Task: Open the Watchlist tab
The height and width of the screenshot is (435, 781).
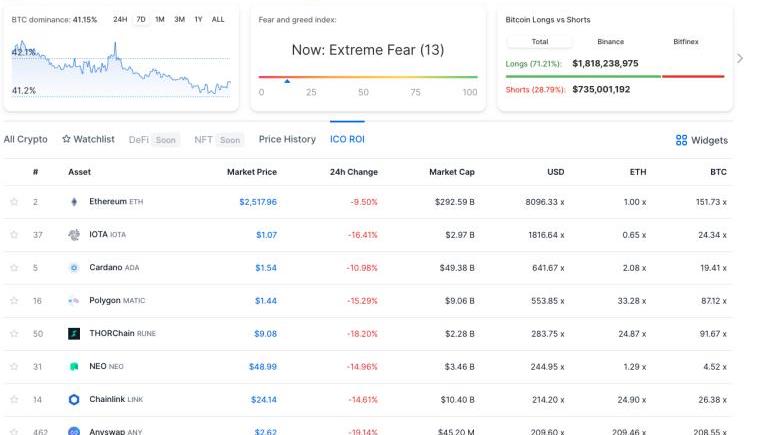Action: coord(88,139)
